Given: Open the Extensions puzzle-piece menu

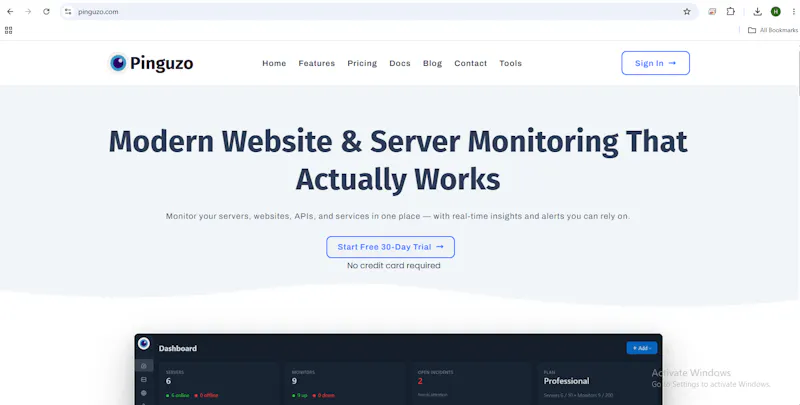Looking at the screenshot, I should 731,11.
